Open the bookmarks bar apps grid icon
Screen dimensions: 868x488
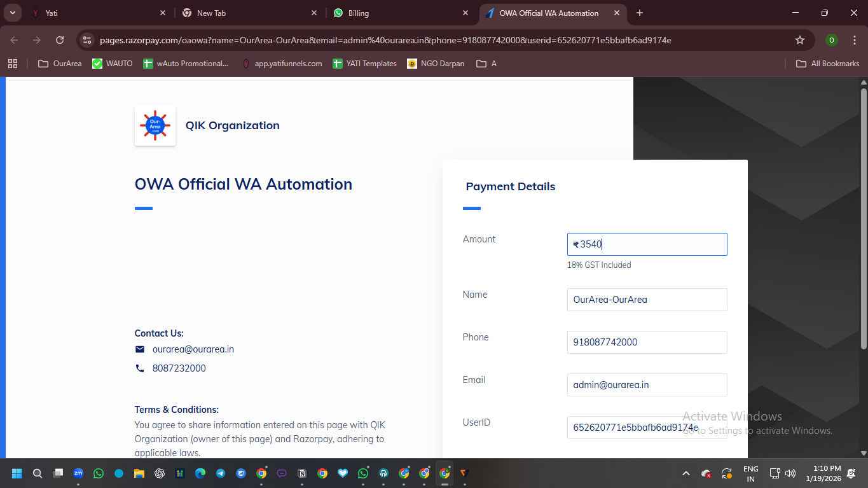13,64
